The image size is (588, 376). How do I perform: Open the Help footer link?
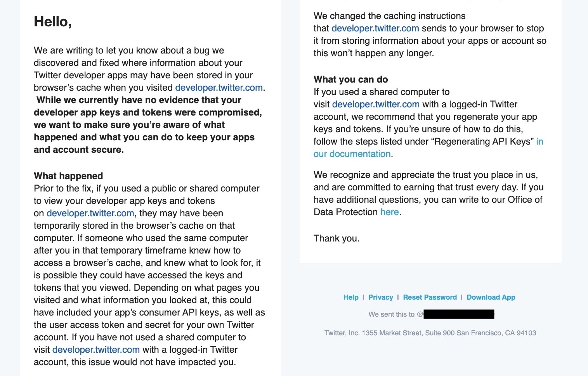click(351, 297)
